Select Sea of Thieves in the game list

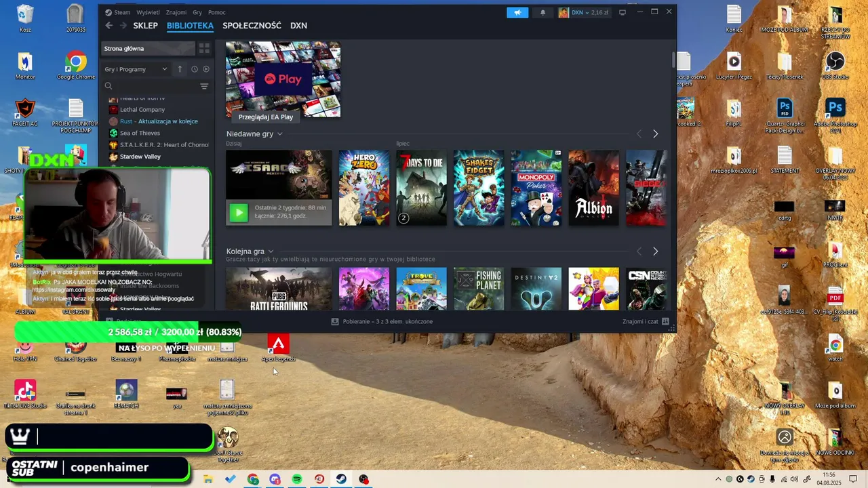click(x=140, y=133)
